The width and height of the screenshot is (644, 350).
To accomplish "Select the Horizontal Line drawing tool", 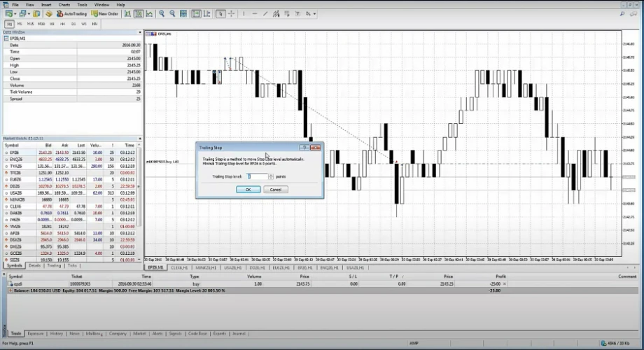I will (255, 13).
